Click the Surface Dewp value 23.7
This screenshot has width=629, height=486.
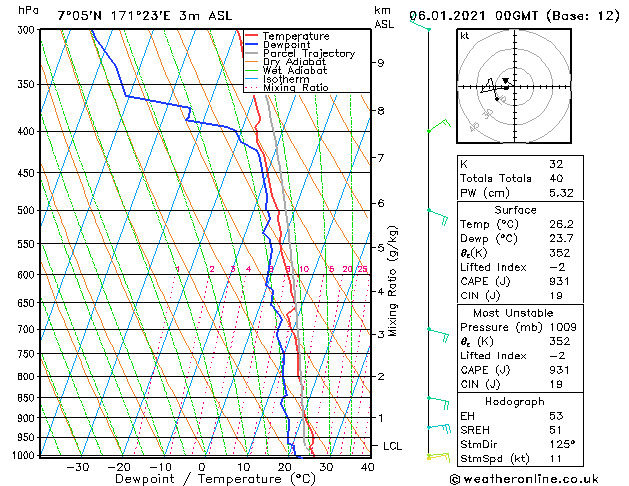tap(561, 239)
